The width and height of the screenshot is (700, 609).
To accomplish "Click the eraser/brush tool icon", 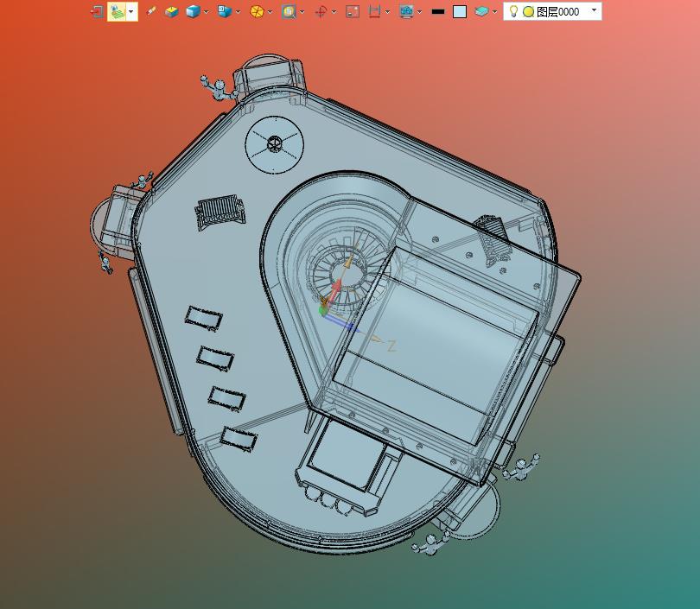I will (x=151, y=11).
